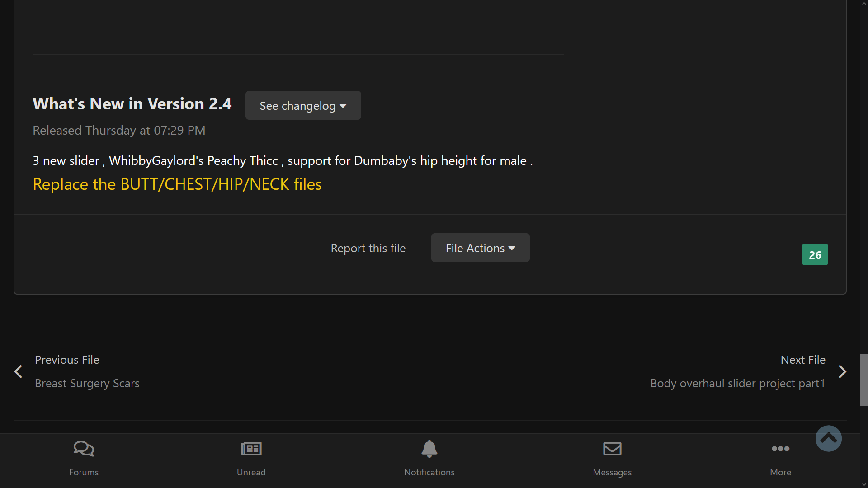Click the Notifications bell icon
The image size is (868, 488).
tap(429, 449)
